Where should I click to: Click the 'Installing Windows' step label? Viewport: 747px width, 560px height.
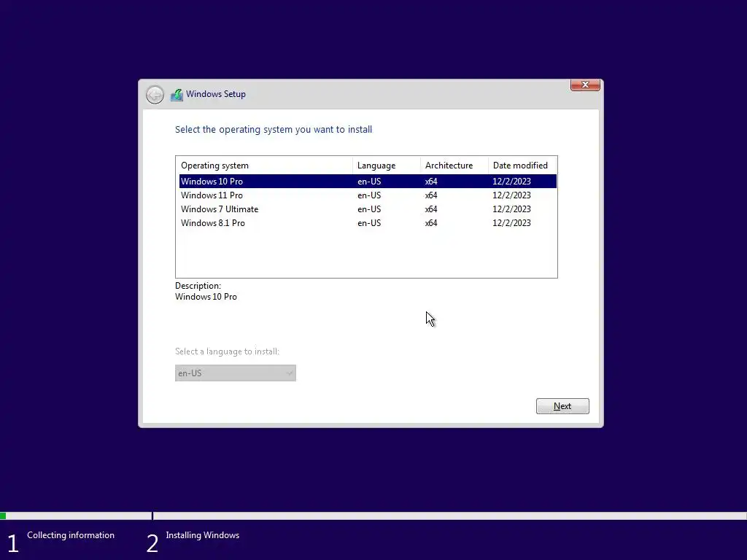[203, 535]
